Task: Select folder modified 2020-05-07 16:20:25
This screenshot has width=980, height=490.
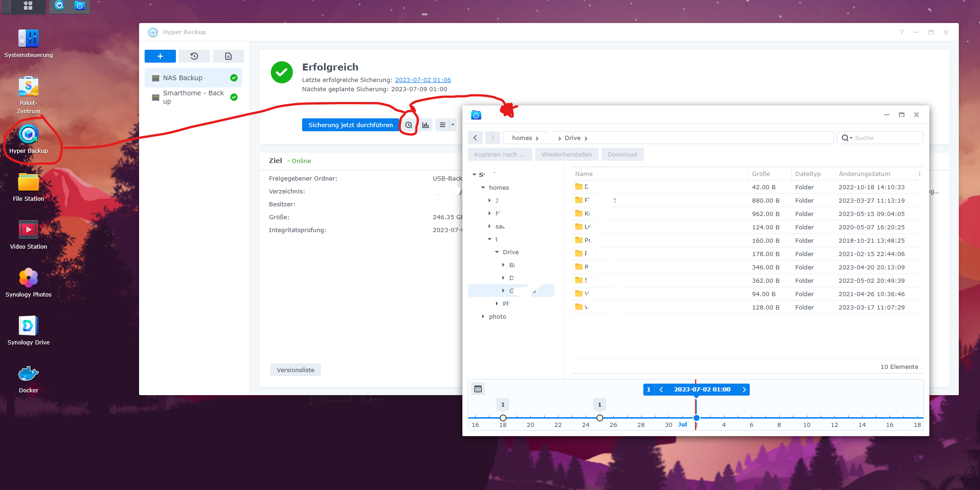Action: pos(747,227)
